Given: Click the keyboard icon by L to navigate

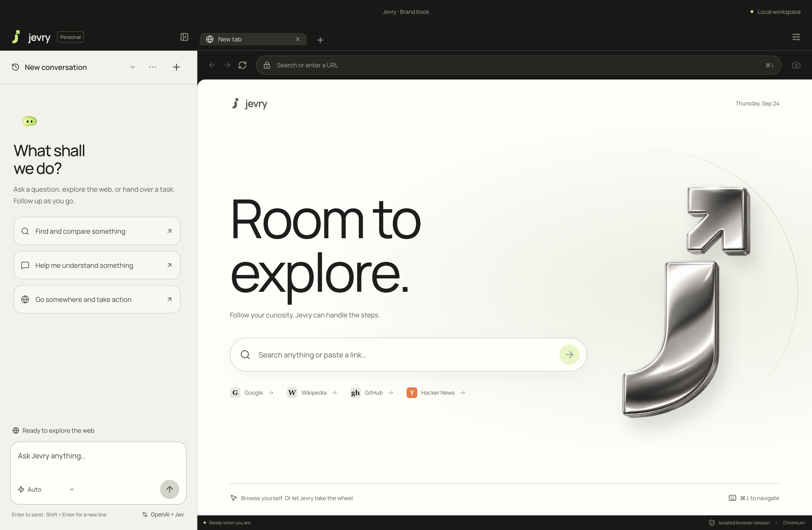Looking at the screenshot, I should point(732,498).
